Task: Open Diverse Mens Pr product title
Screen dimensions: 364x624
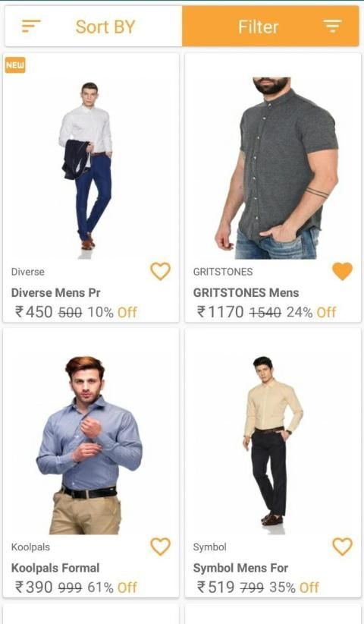Action: tap(55, 292)
